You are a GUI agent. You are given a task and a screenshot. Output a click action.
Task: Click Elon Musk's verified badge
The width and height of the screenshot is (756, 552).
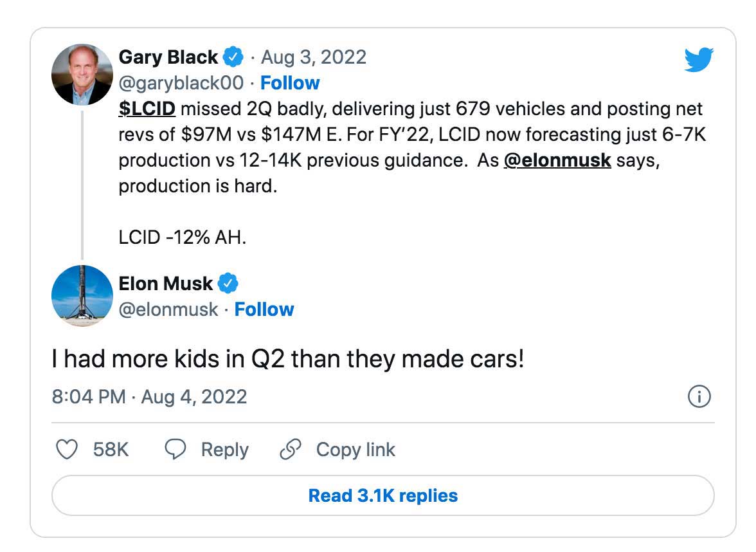tap(228, 284)
